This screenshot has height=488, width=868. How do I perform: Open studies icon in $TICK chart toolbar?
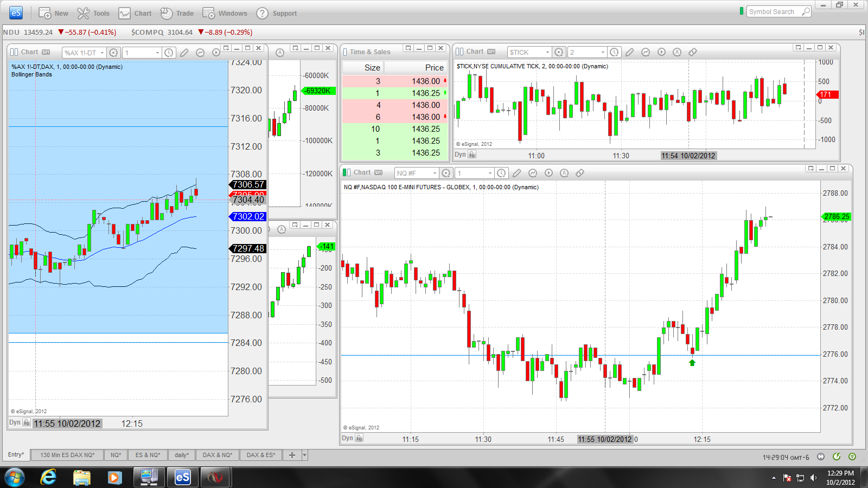pyautogui.click(x=646, y=52)
